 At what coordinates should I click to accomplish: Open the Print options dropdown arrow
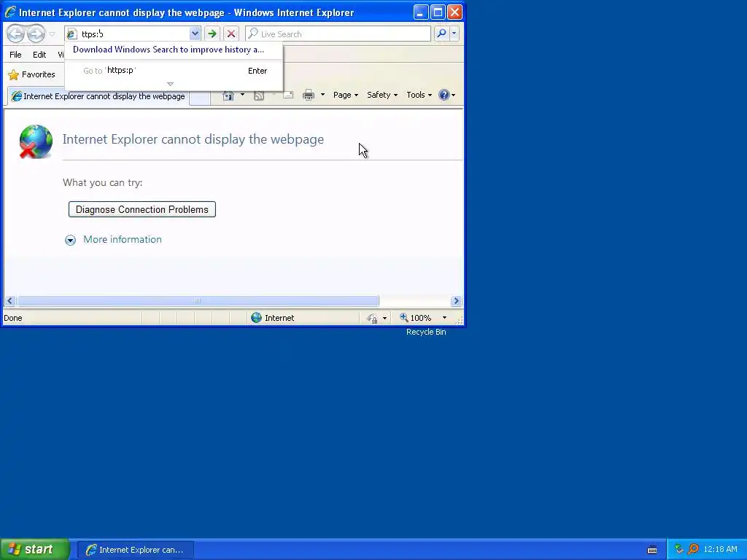(322, 95)
